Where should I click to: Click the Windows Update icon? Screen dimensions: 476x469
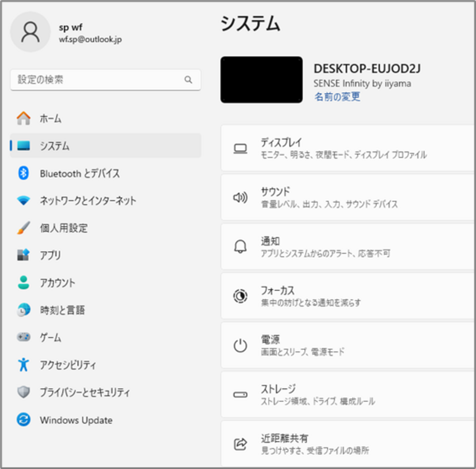point(23,420)
